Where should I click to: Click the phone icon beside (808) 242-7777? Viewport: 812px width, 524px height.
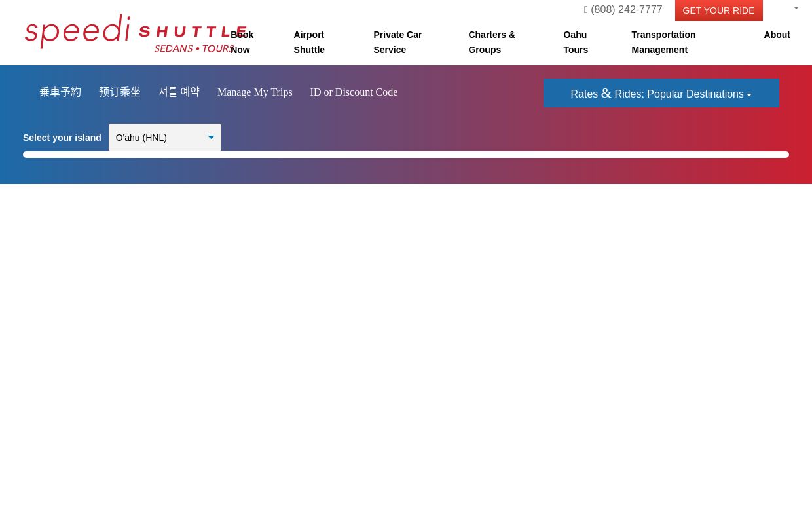[586, 9]
